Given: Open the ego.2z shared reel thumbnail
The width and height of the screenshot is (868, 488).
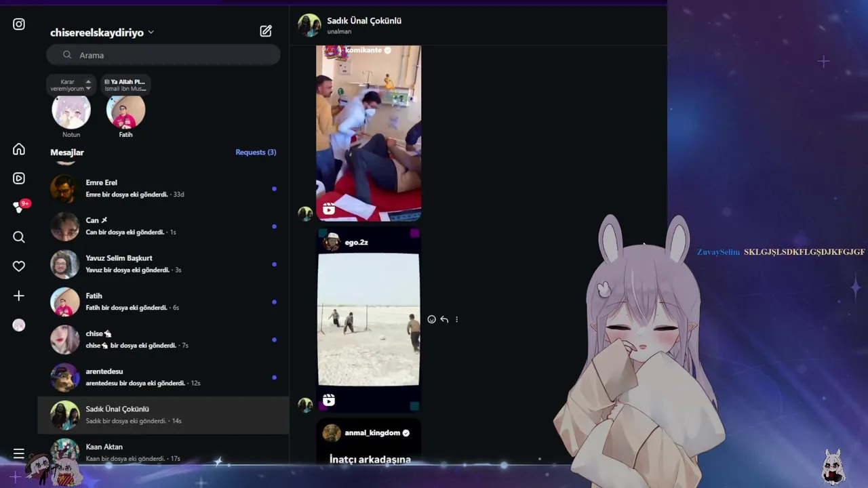Looking at the screenshot, I should (368, 319).
